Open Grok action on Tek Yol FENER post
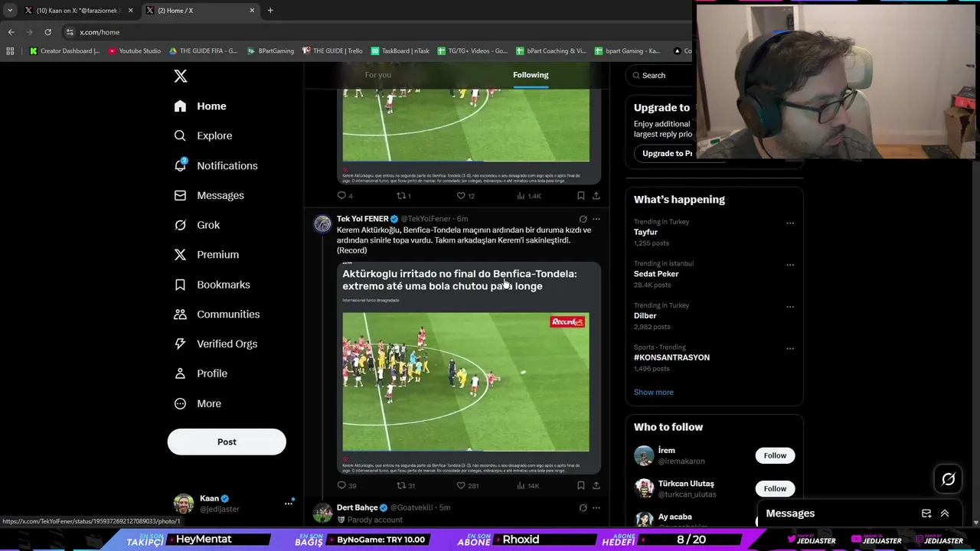This screenshot has width=980, height=551. pos(583,219)
